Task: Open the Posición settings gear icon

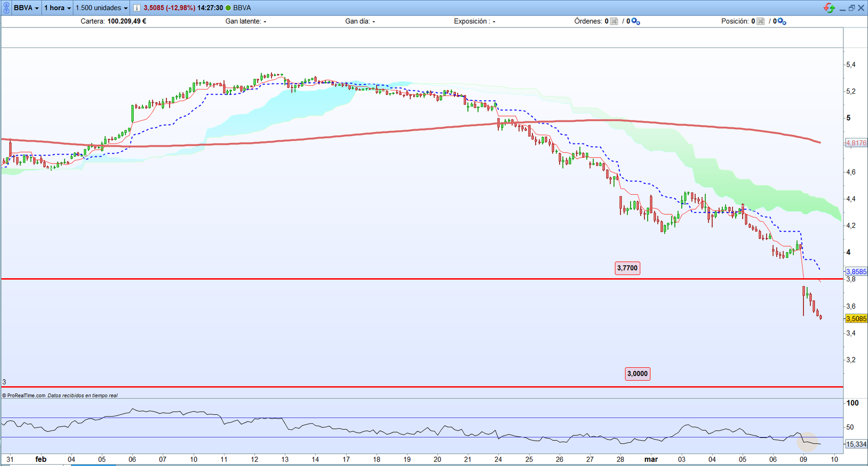Action: tap(782, 21)
